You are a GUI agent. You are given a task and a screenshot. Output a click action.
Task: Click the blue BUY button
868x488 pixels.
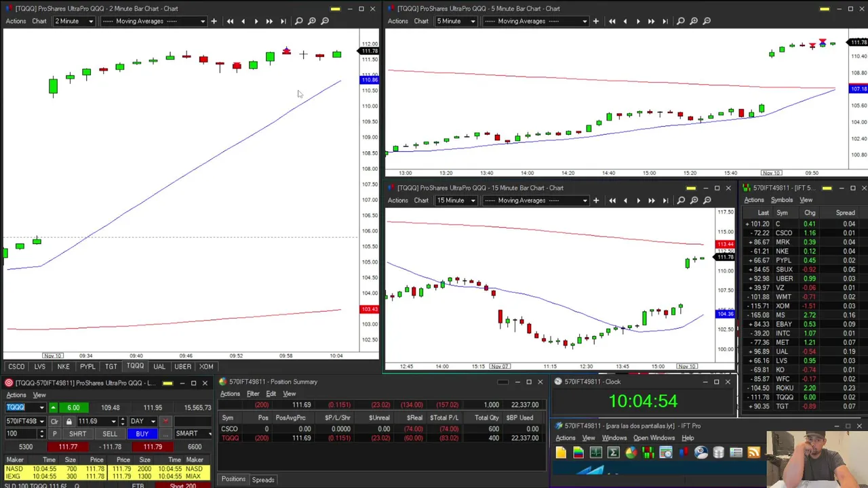[x=142, y=434]
